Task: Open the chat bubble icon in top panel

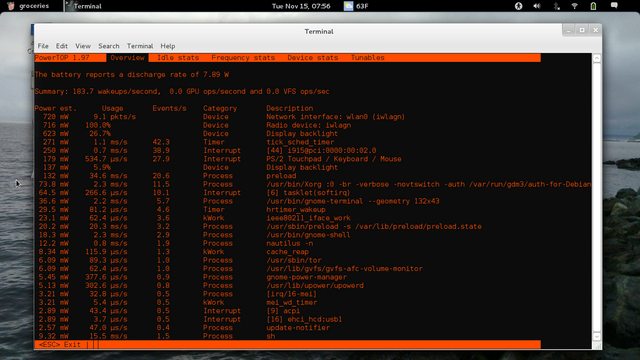Action: (x=614, y=5)
